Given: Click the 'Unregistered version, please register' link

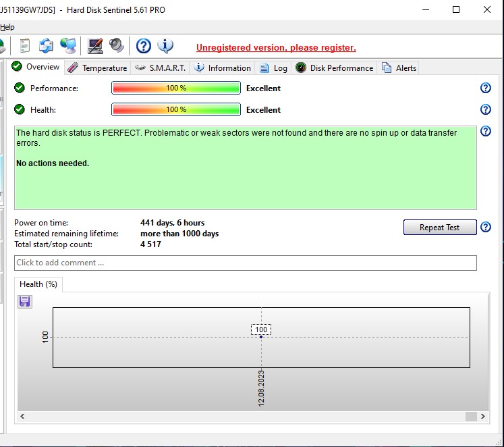Looking at the screenshot, I should click(276, 47).
